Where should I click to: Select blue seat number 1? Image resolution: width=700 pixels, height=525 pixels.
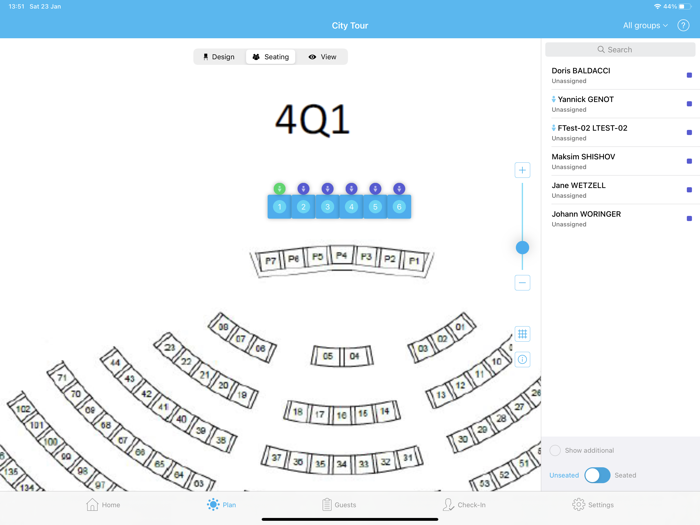tap(279, 207)
